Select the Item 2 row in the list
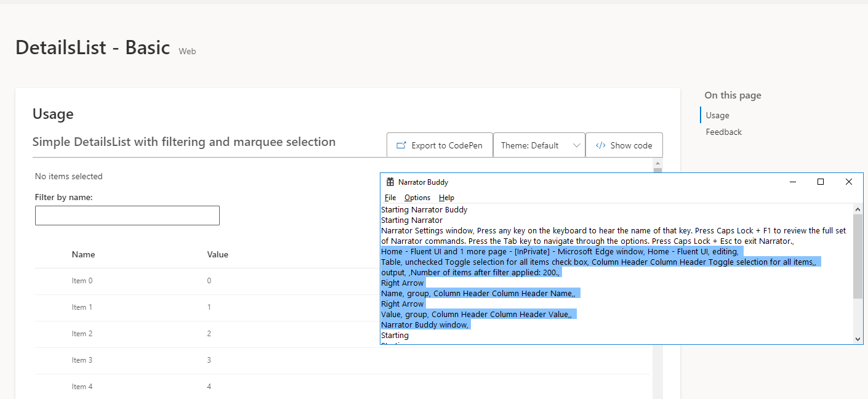This screenshot has width=868, height=399. (82, 333)
